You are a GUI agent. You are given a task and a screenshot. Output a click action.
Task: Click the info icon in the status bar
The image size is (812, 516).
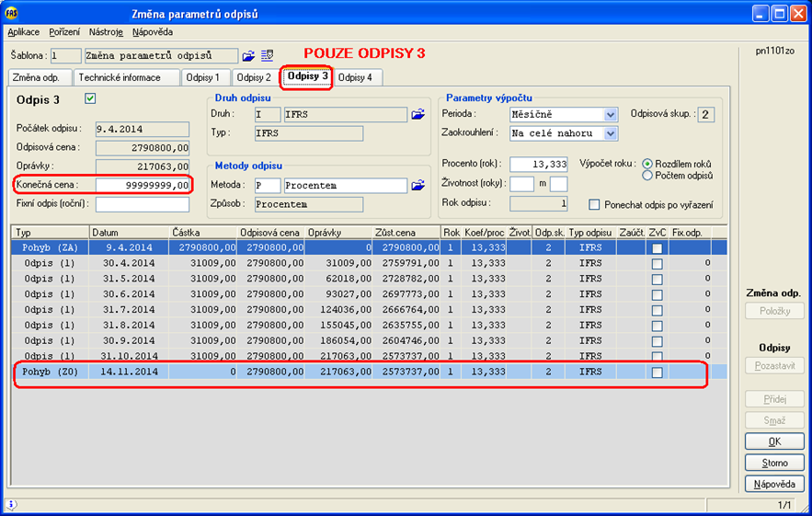click(x=11, y=505)
